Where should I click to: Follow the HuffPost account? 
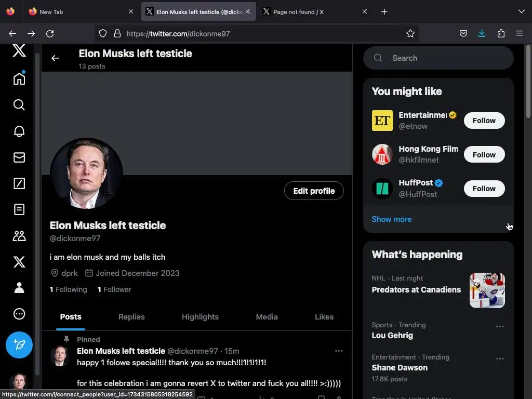(484, 189)
